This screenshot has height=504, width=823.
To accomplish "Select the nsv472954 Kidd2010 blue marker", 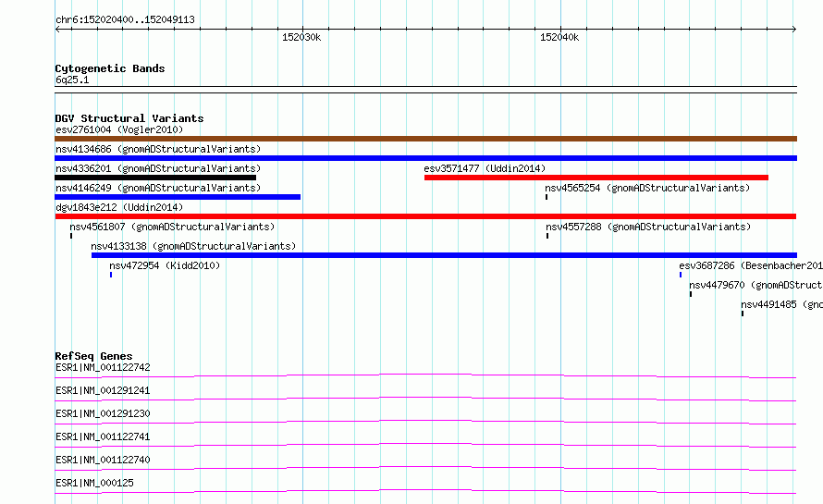I will pos(111,275).
